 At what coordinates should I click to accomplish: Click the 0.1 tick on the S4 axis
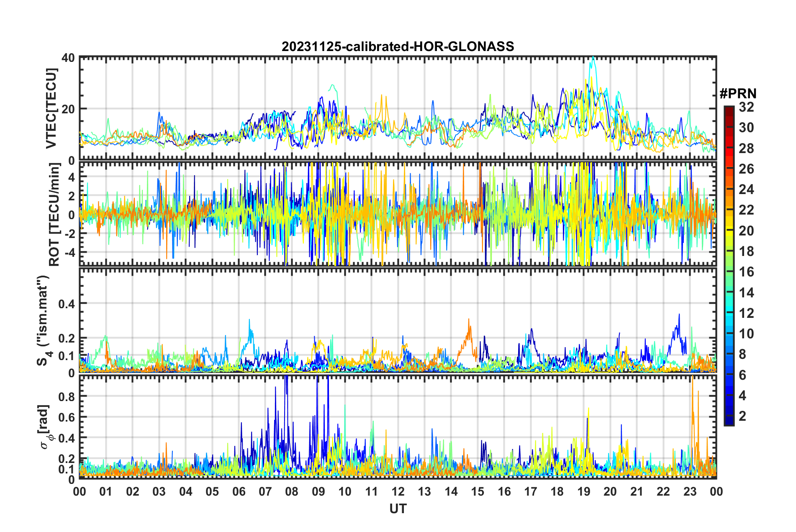pos(67,356)
